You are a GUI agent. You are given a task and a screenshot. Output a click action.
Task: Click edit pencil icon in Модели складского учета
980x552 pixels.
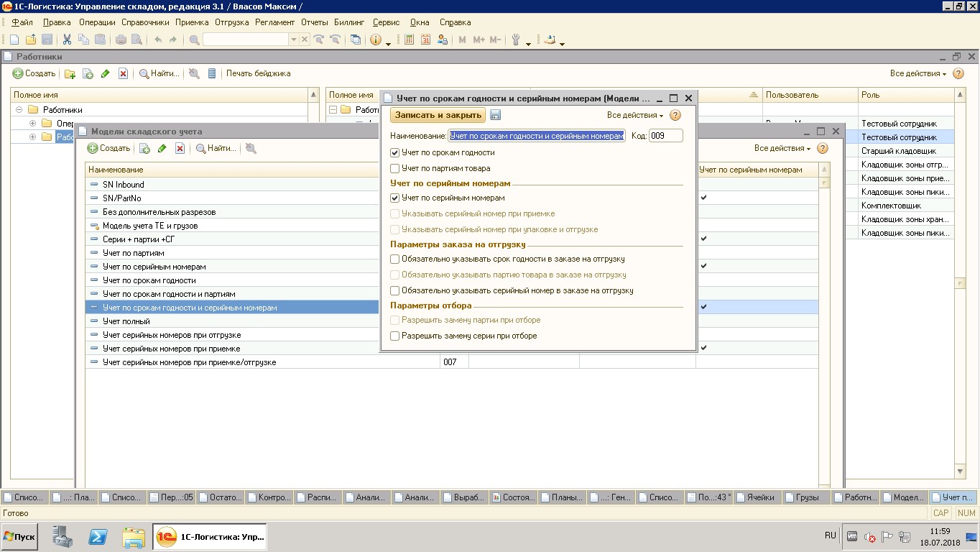click(x=162, y=148)
